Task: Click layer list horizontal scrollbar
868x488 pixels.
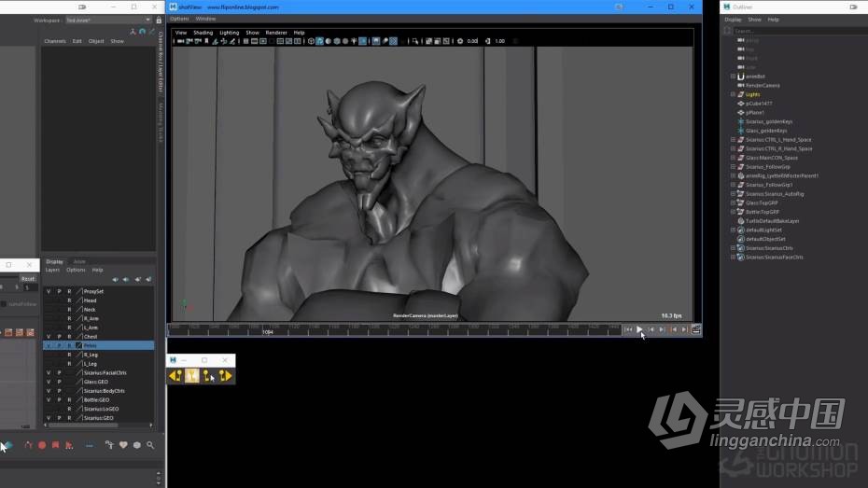Action: (x=83, y=425)
